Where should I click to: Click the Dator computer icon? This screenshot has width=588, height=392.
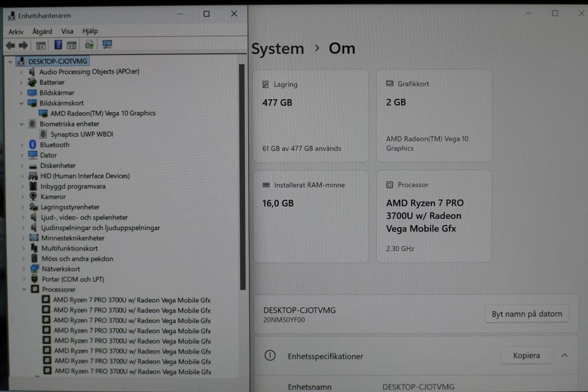point(32,154)
